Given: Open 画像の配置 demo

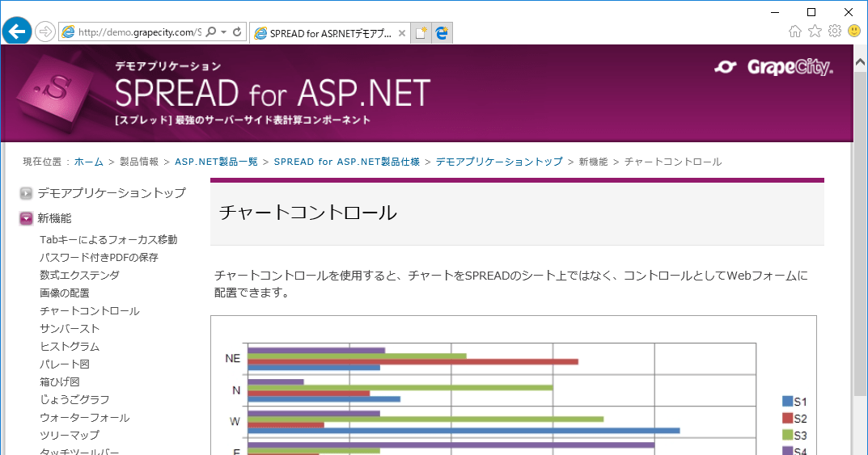Looking at the screenshot, I should point(64,293).
